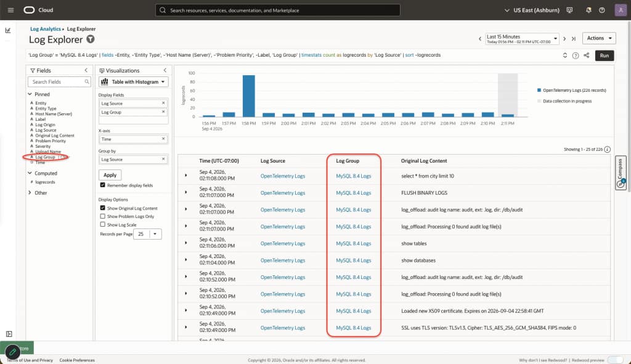Open the US East (Ashburn) region dropdown
The height and width of the screenshot is (364, 631).
532,10
